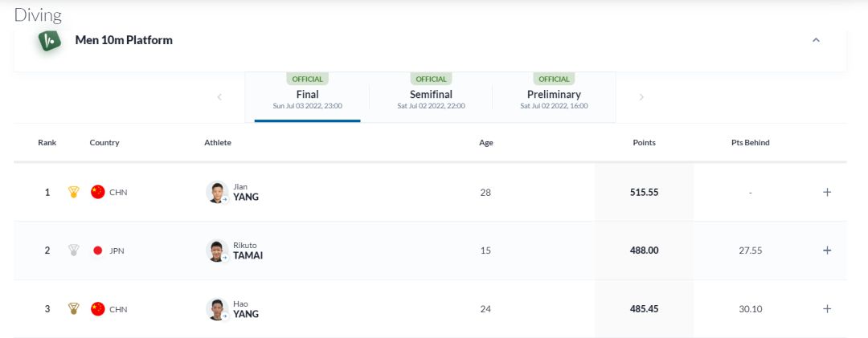Click Rikuto Tamai's athlete photo

tap(216, 250)
